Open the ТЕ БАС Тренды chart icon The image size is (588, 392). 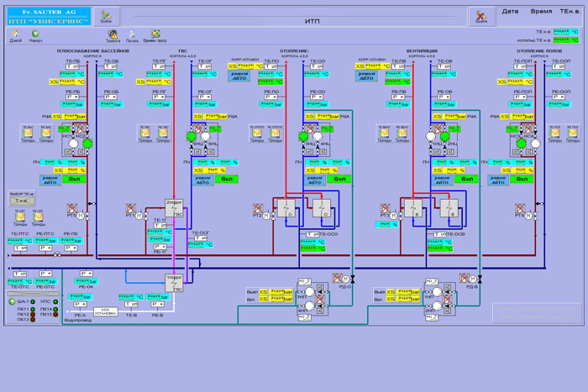(28, 133)
